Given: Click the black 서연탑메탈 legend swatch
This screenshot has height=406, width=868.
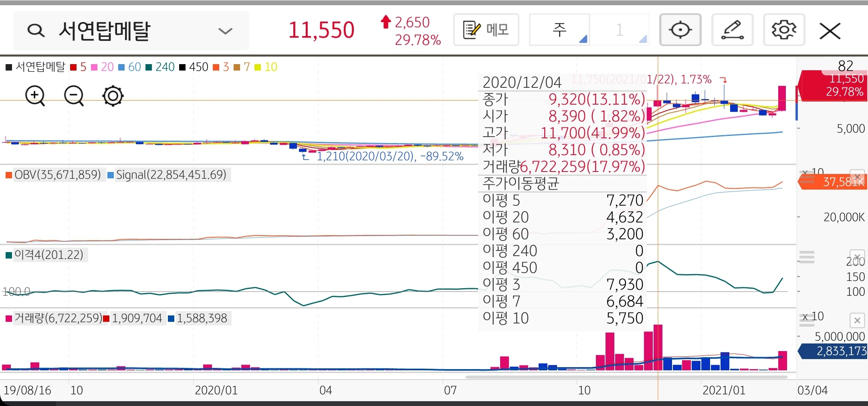Looking at the screenshot, I should tap(9, 67).
